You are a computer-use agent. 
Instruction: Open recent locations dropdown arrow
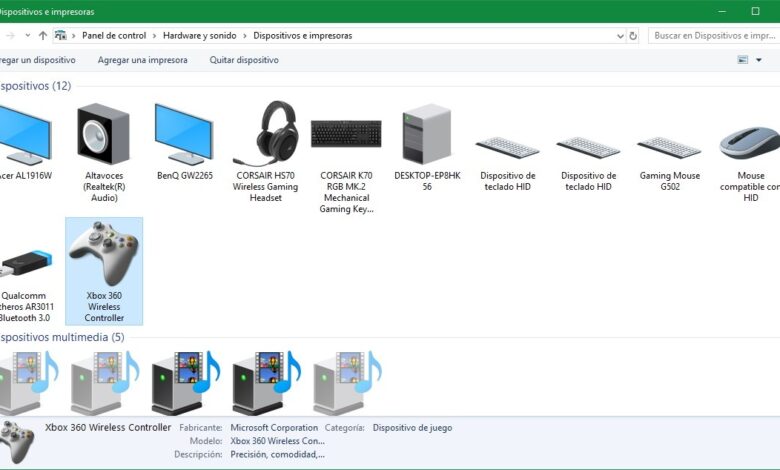point(27,35)
